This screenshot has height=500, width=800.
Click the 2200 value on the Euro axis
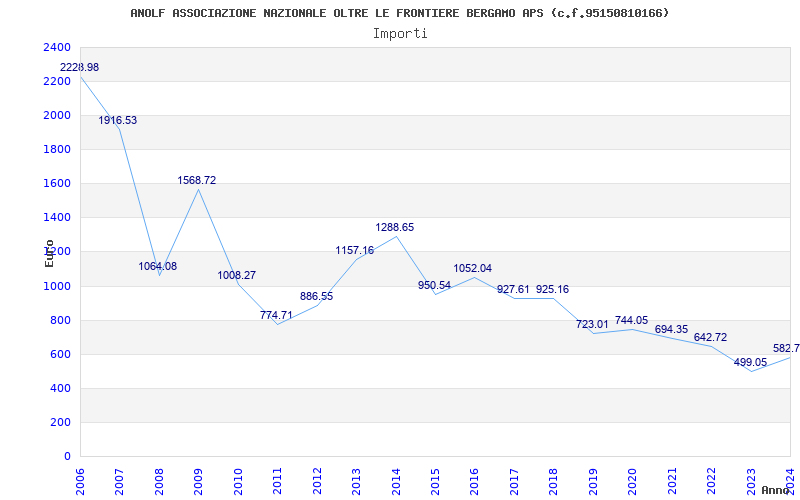click(x=57, y=82)
